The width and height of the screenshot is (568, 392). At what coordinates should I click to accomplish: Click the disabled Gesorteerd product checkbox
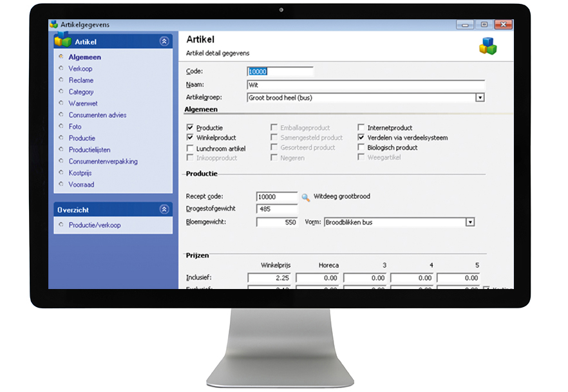point(274,147)
